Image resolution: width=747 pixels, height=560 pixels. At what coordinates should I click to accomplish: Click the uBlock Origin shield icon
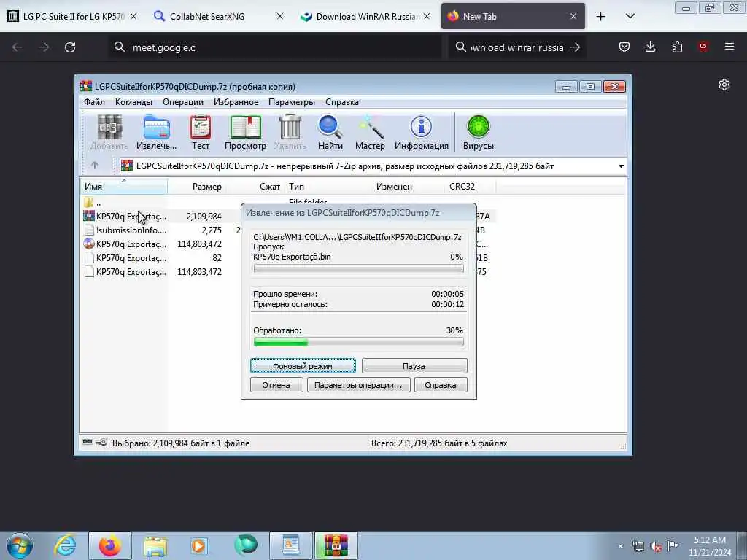click(x=703, y=47)
